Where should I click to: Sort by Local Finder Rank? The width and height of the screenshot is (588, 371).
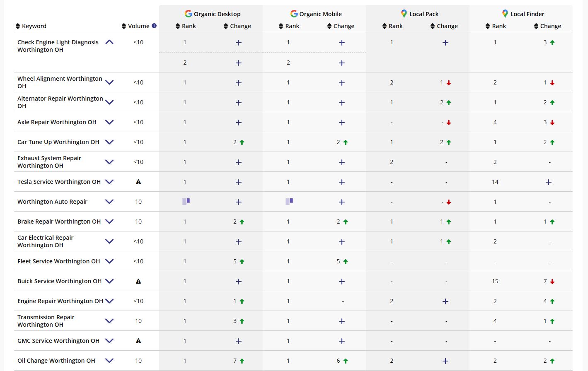[x=488, y=26]
